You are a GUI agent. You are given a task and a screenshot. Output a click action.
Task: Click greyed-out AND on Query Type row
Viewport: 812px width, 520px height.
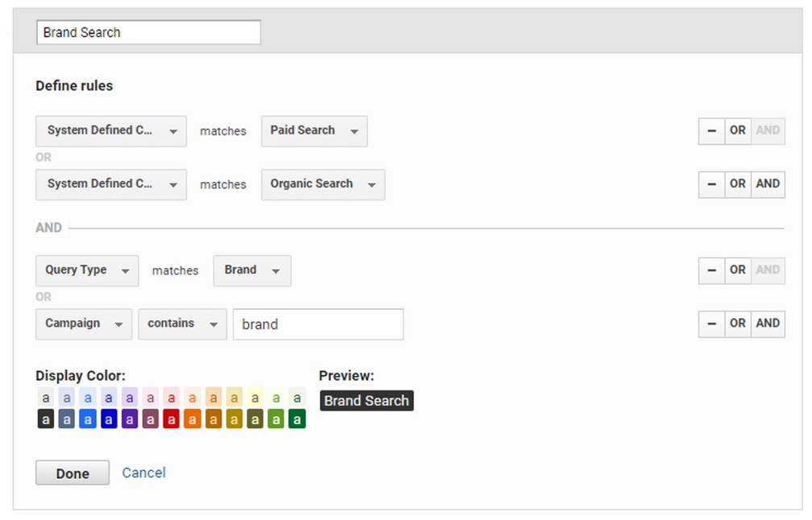click(768, 270)
